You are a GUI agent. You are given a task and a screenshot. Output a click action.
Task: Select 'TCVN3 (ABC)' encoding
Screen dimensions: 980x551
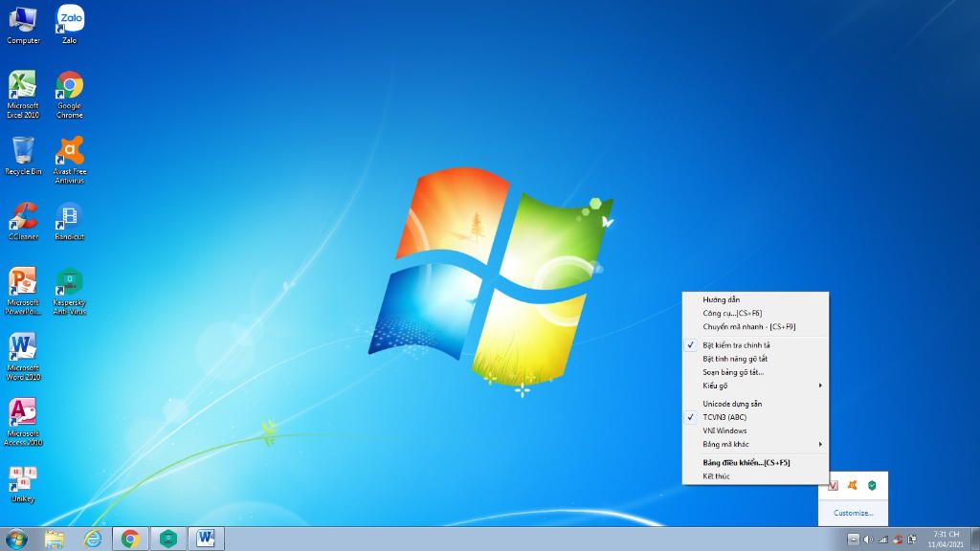tap(756, 417)
